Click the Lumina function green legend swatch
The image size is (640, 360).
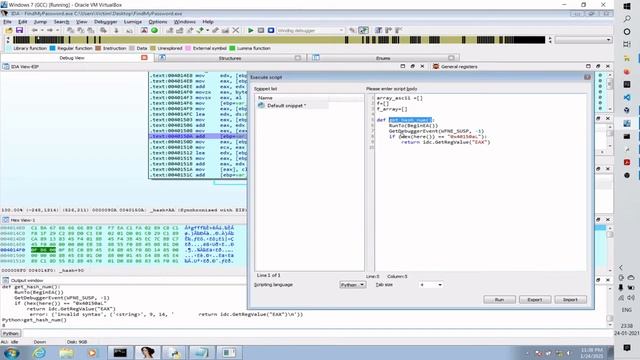(232, 48)
